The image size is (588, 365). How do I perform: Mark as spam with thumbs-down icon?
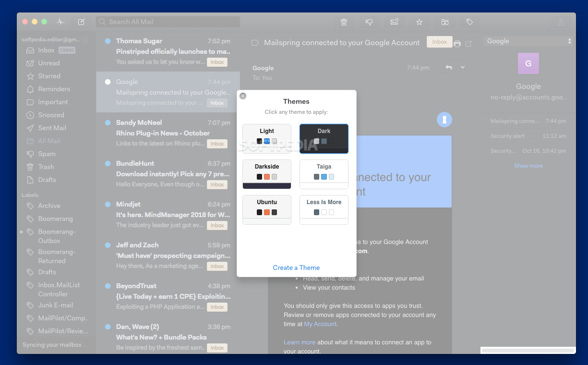click(x=369, y=22)
